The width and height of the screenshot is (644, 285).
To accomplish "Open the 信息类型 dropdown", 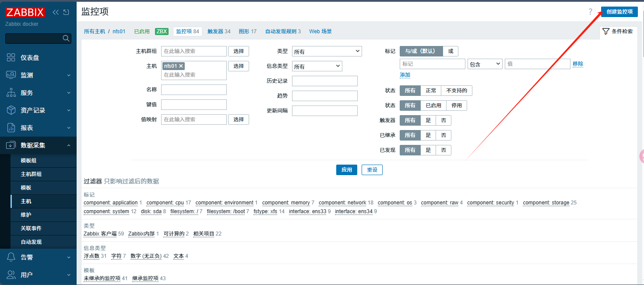I will click(317, 66).
